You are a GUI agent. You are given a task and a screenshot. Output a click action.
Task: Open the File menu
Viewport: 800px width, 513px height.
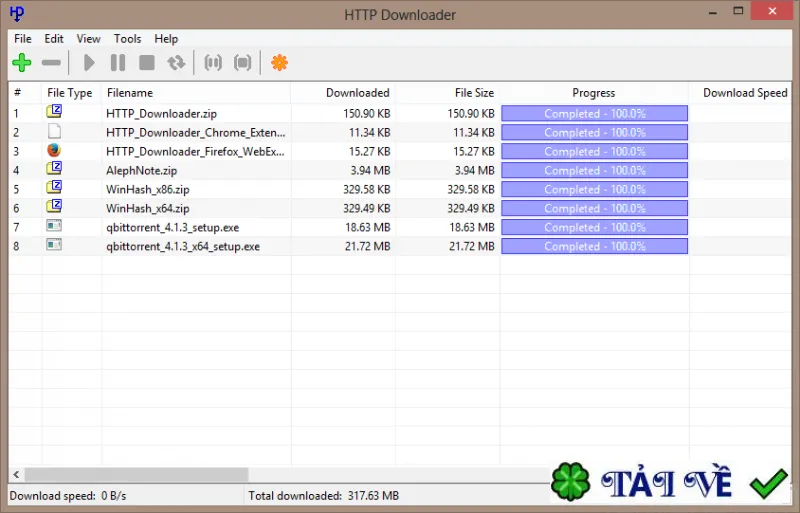[22, 39]
